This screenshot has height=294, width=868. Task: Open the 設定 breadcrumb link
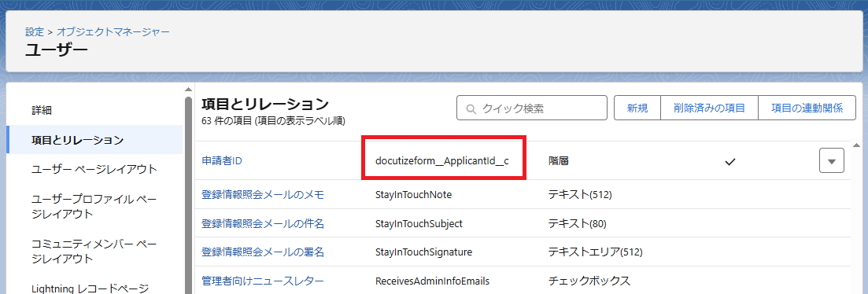pos(35,32)
